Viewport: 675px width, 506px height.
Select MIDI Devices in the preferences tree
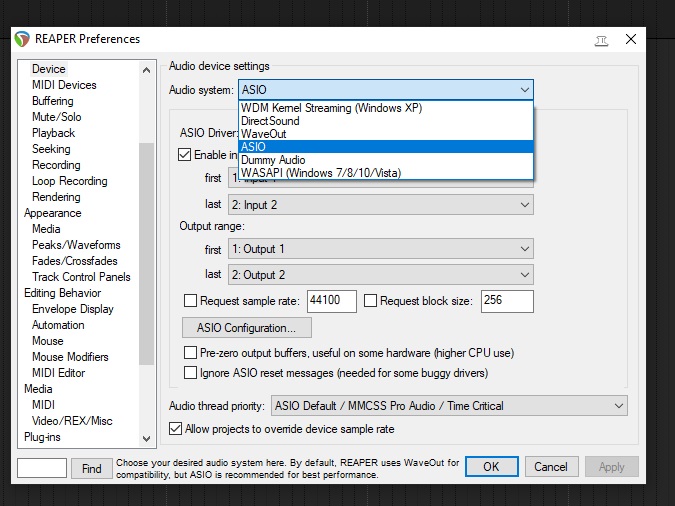tap(64, 85)
